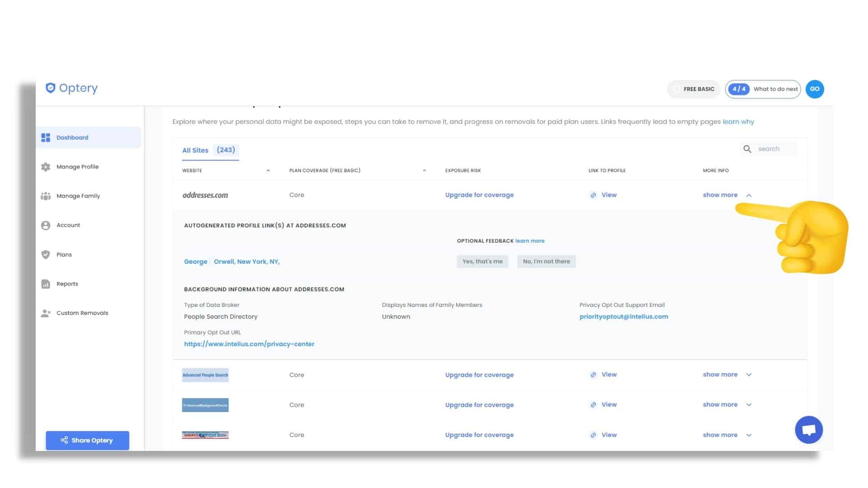The image size is (868, 488).
Task: Click No, I'm not there button
Action: point(546,261)
